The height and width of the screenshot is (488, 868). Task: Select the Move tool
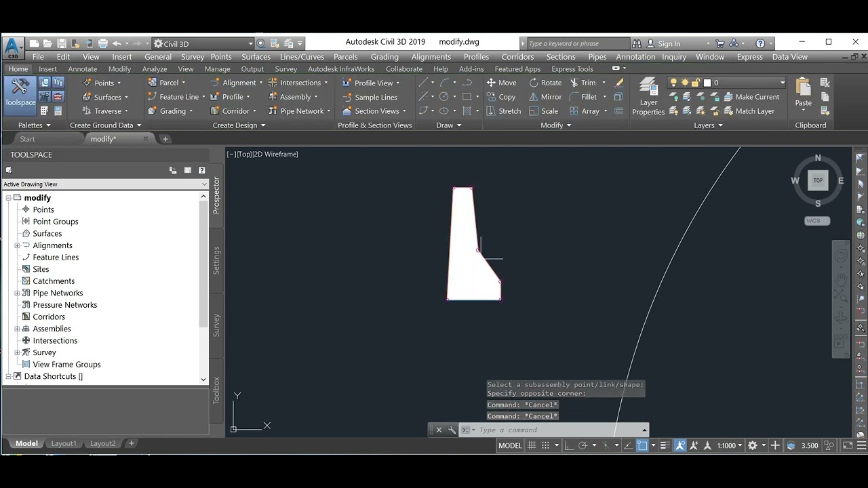501,83
